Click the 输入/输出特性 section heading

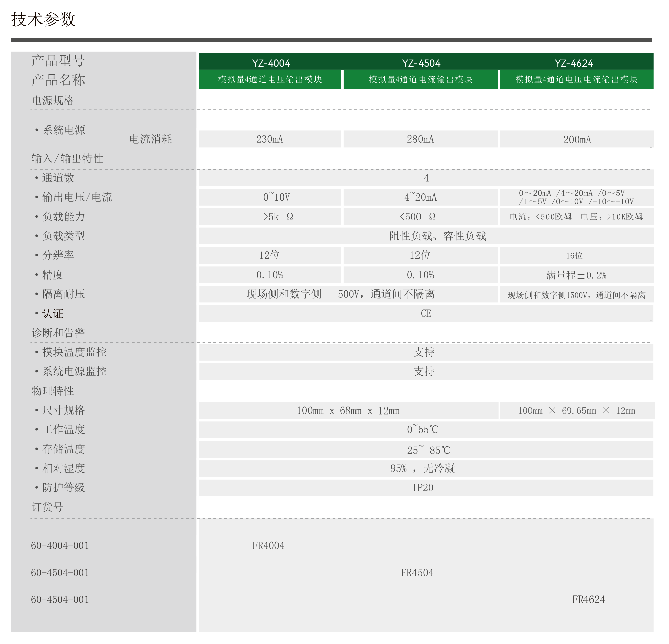pyautogui.click(x=67, y=159)
